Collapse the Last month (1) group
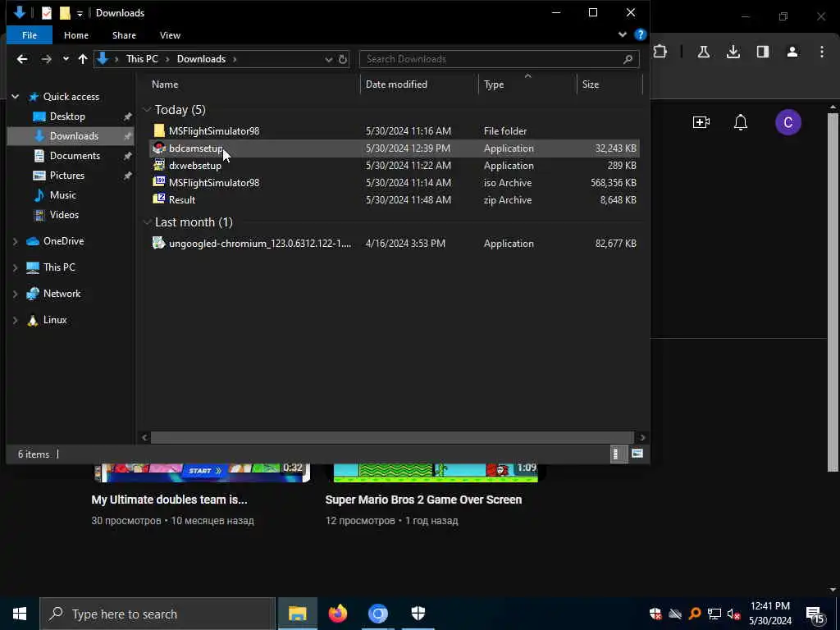840x630 pixels. point(147,221)
